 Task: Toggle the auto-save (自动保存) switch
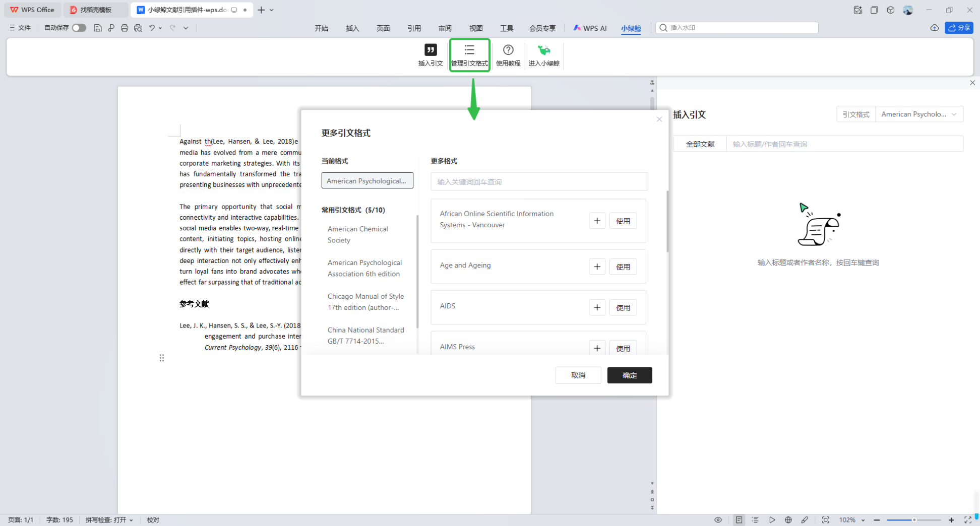[x=79, y=28]
